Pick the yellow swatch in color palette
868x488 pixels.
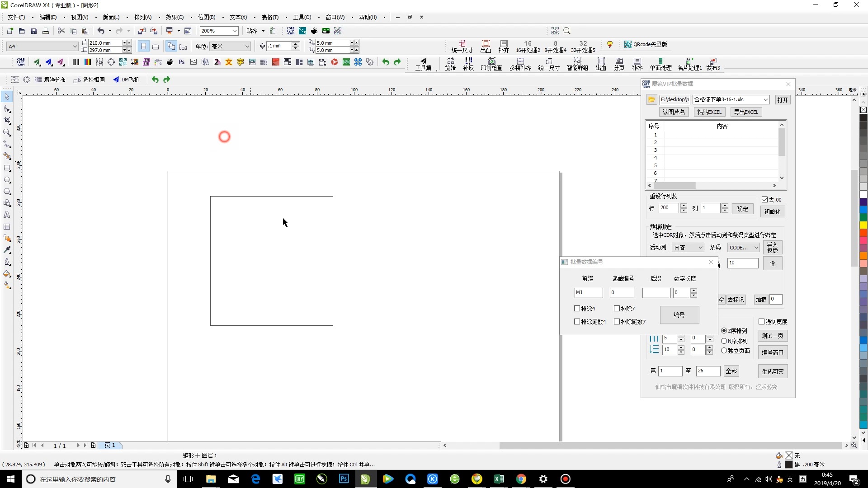(x=863, y=225)
